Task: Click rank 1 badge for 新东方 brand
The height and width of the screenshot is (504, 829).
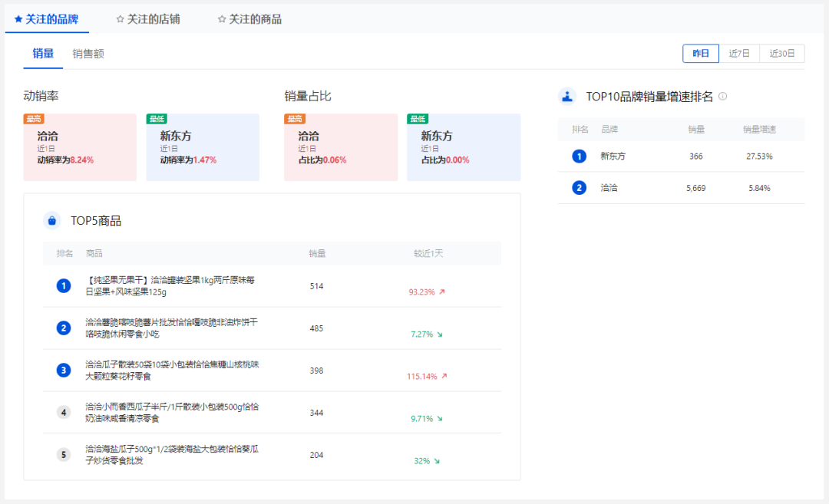Action: pyautogui.click(x=579, y=156)
